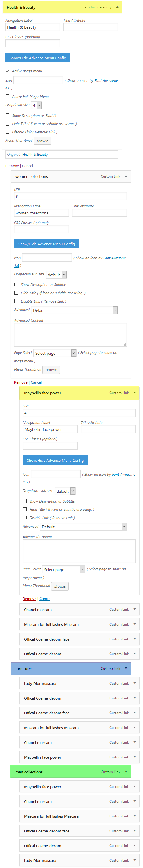Image resolution: width=143 pixels, height=868 pixels.
Task: Click Show/Hide Advance Menu Config for Health & Beauty
Action: click(38, 58)
